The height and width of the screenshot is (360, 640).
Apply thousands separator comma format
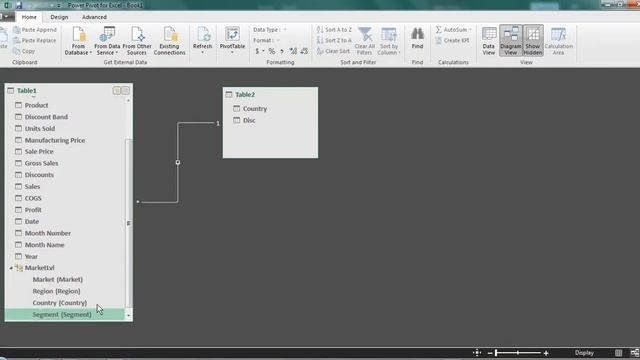[282, 51]
